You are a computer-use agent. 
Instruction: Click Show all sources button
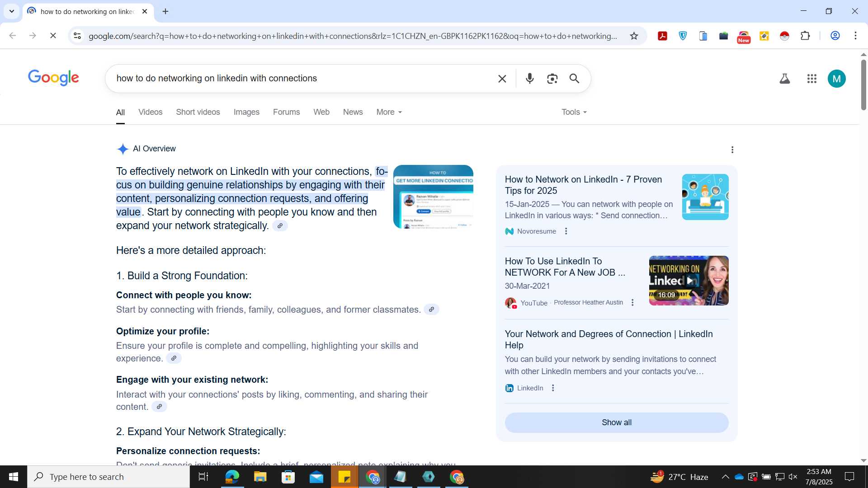[x=617, y=422]
